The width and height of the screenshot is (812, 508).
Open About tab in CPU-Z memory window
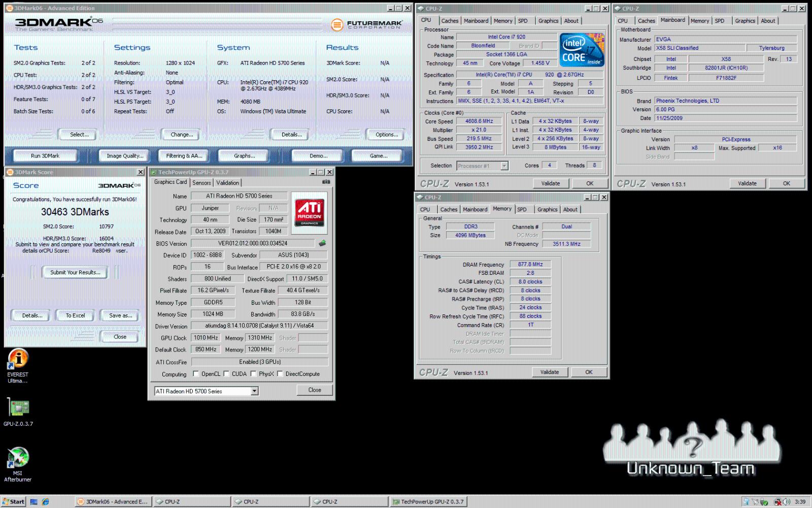point(570,209)
